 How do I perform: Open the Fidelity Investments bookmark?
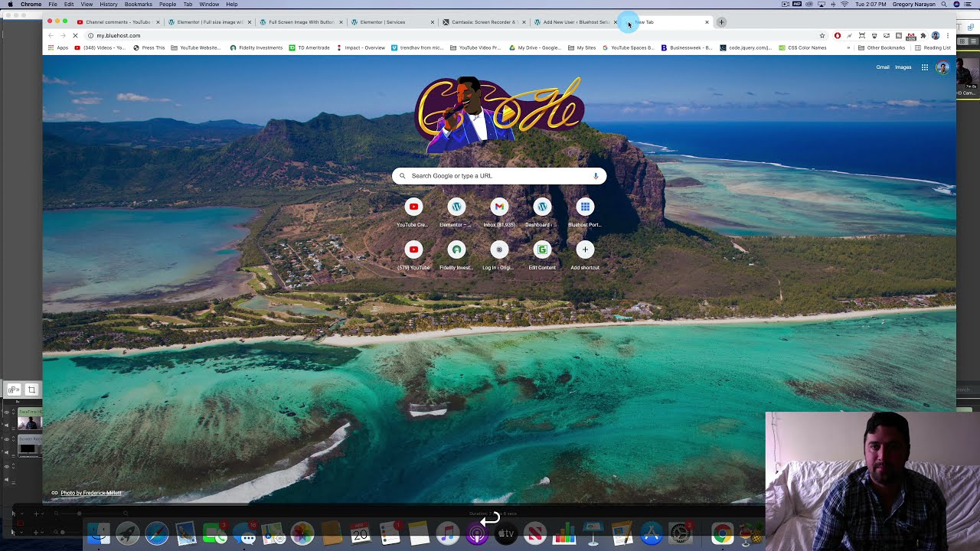click(x=256, y=47)
